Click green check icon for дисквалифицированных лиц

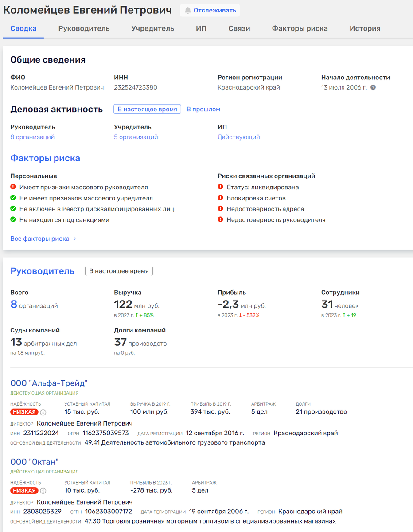(13, 209)
